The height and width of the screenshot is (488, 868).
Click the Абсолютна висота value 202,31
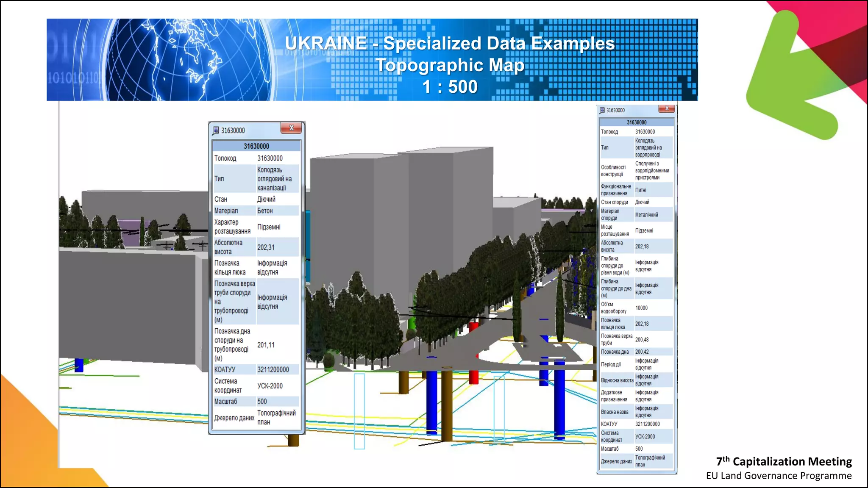[266, 247]
